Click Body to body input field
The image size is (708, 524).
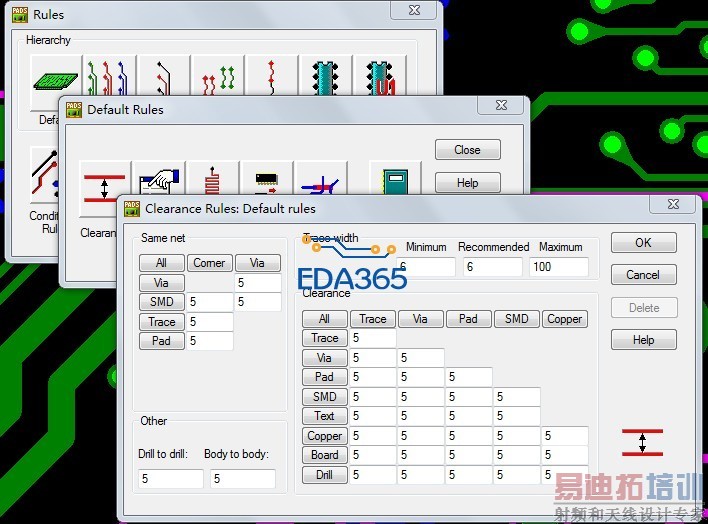243,478
